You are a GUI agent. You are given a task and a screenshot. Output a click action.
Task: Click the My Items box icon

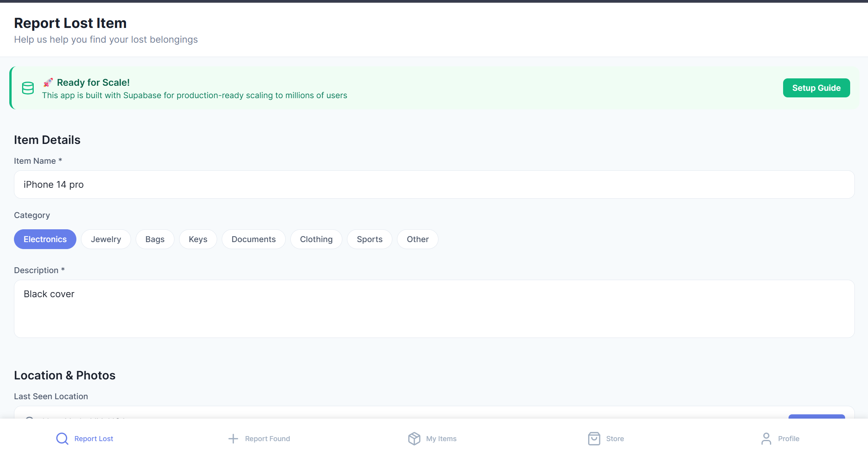click(x=414, y=438)
